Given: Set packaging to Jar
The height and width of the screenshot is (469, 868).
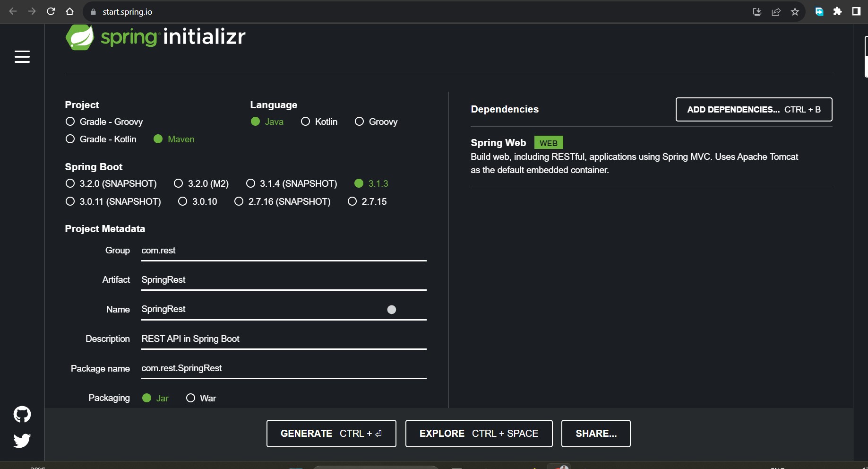Looking at the screenshot, I should pyautogui.click(x=155, y=398).
